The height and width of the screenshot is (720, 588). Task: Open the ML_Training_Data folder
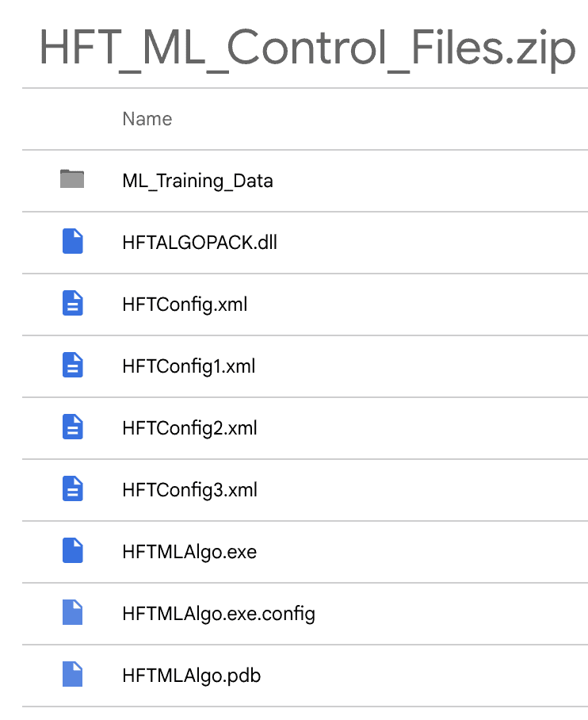[x=197, y=181]
